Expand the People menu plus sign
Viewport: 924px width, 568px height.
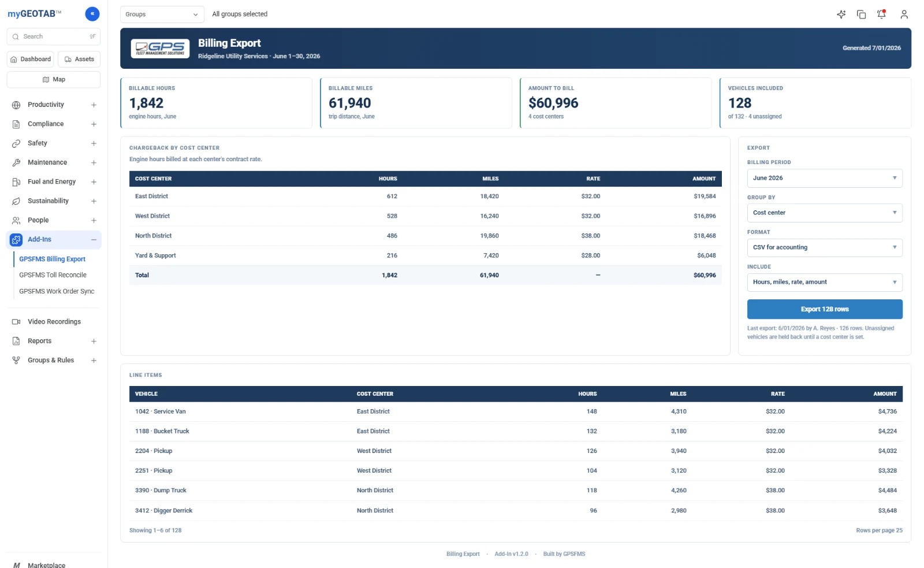[x=94, y=220]
